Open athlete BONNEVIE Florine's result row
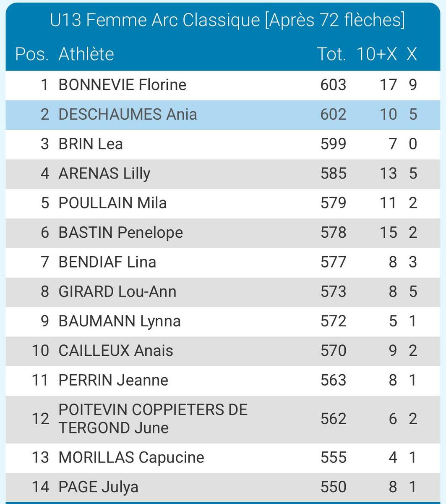The height and width of the screenshot is (504, 446). click(122, 85)
